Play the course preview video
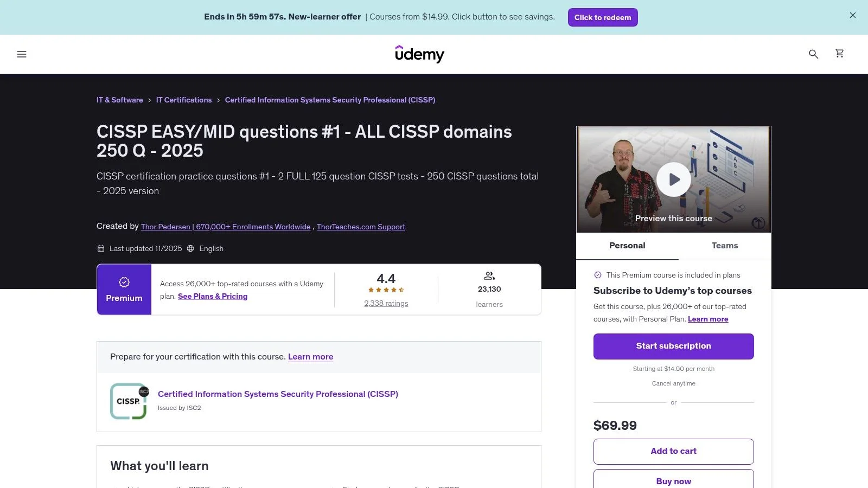868x488 pixels. pyautogui.click(x=674, y=179)
